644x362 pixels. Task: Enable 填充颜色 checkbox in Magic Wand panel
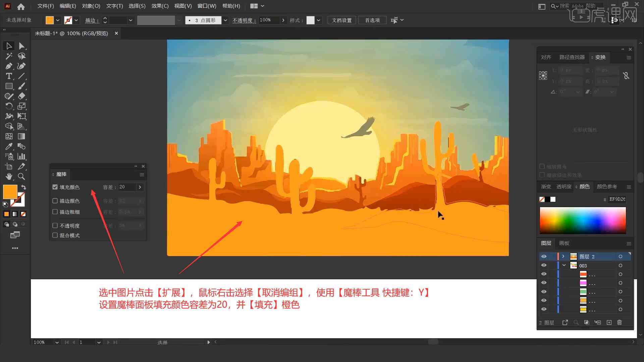[55, 186]
